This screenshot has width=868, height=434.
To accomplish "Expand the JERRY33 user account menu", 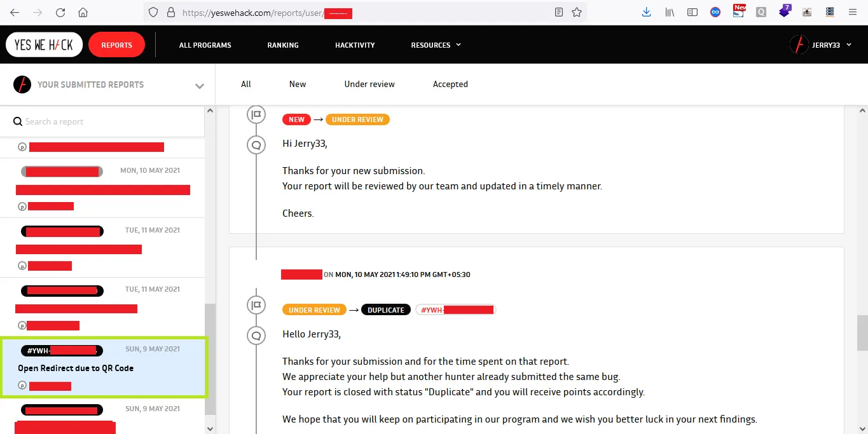I will pyautogui.click(x=848, y=45).
